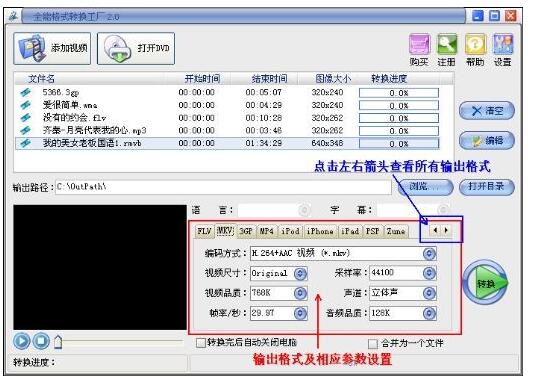Open the 帮助 help icon

point(475,50)
